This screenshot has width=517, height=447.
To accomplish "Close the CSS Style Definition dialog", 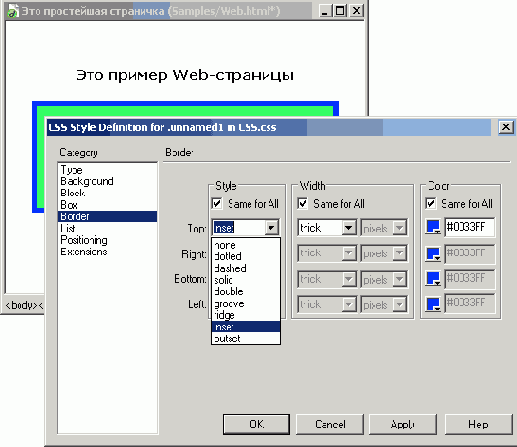I will [506, 127].
